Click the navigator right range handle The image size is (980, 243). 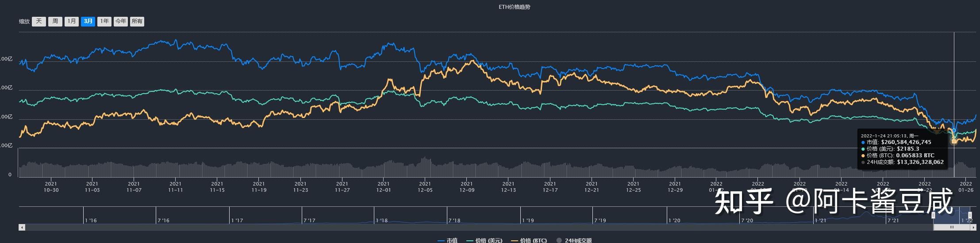pyautogui.click(x=970, y=215)
